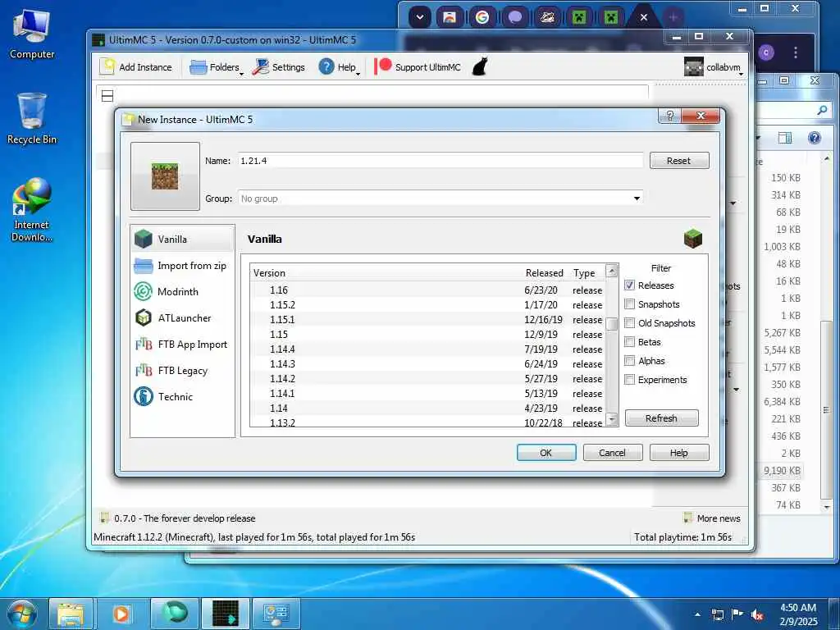Click the instance icon grass block thumbnail

pyautogui.click(x=165, y=176)
